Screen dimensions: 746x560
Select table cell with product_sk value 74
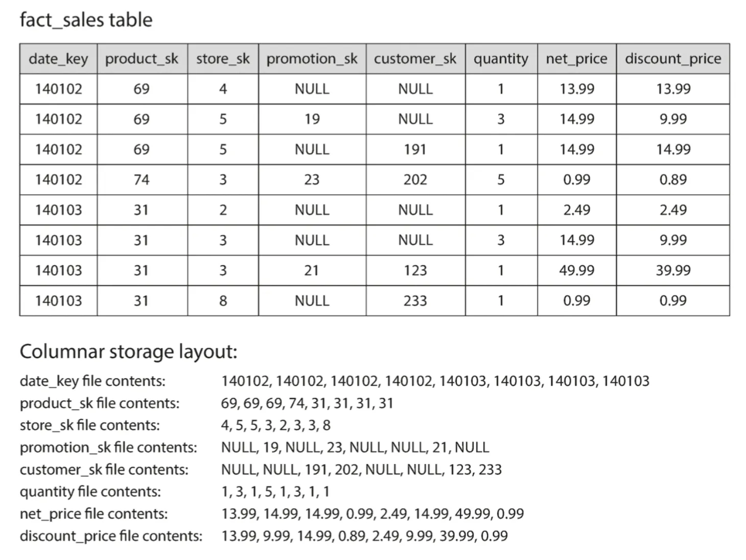[x=142, y=180]
